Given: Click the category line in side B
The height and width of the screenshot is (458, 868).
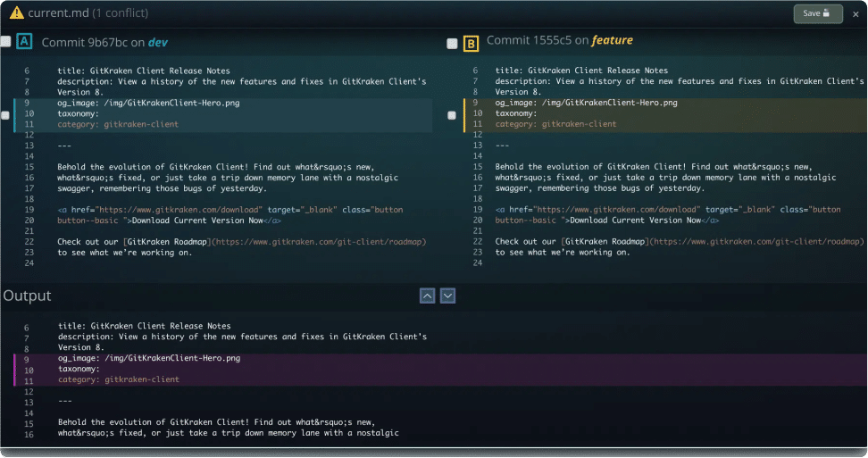Looking at the screenshot, I should tap(555, 124).
